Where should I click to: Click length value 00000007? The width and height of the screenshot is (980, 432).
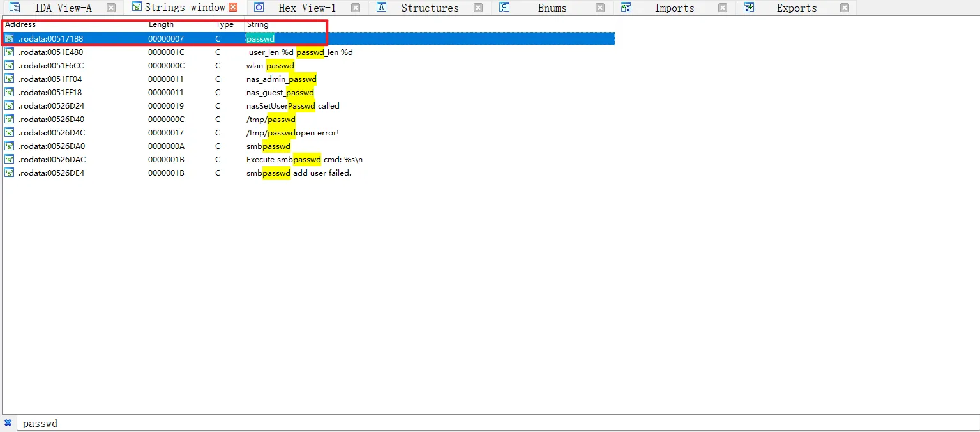coord(166,39)
